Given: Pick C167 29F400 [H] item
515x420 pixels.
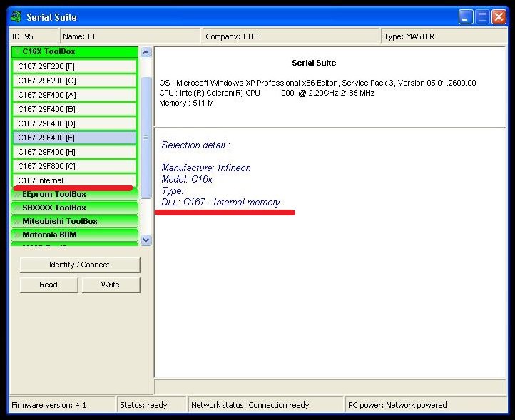Looking at the screenshot, I should point(74,152).
